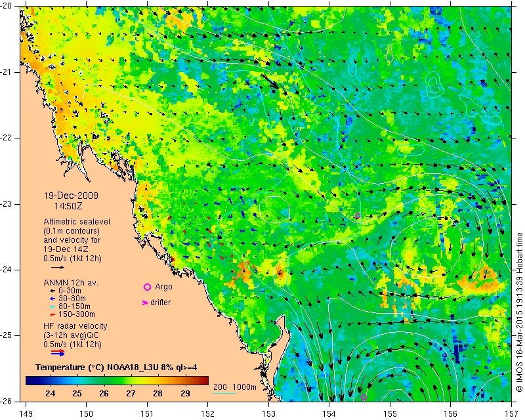Click the red-blue HF radar velocity arrow
The width and height of the screenshot is (525, 420).
point(58,352)
